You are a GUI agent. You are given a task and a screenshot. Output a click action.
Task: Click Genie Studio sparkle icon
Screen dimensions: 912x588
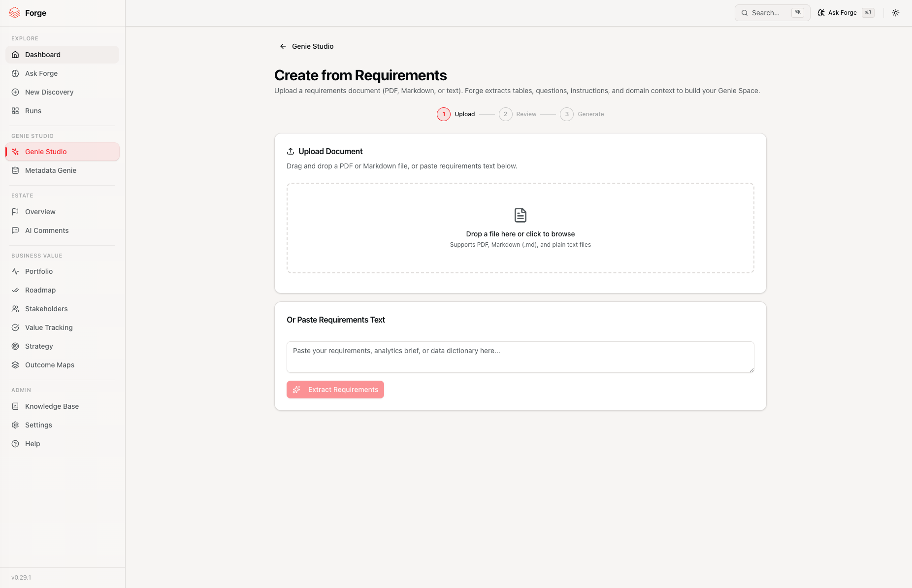[x=15, y=152]
